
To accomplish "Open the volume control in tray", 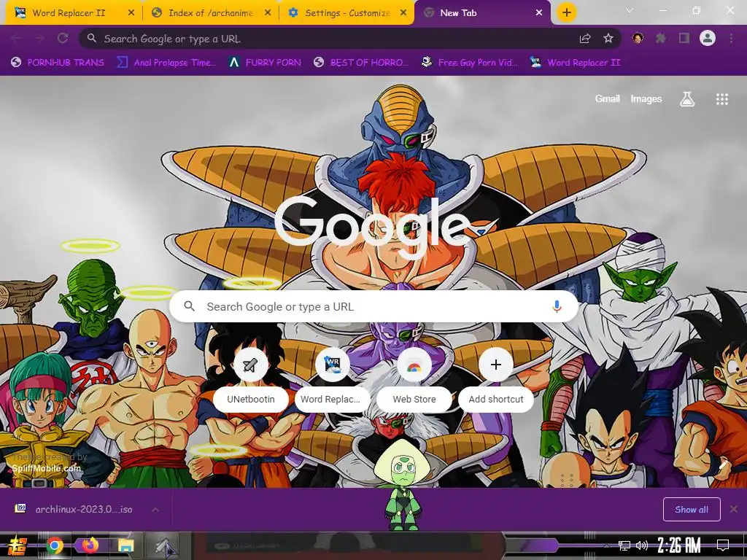I will coord(642,545).
